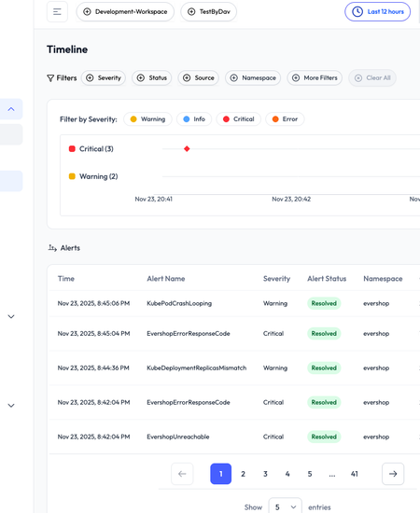The image size is (420, 513).
Task: Click Resolved badge in EvershopUnreachable row
Action: (x=324, y=437)
